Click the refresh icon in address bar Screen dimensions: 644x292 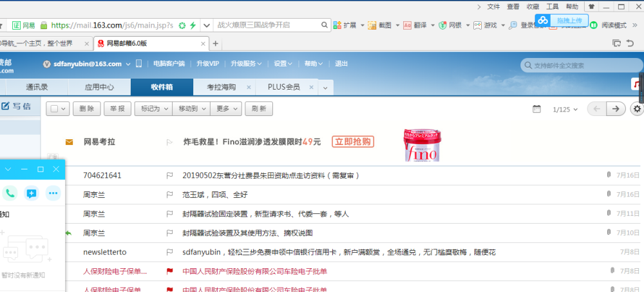[x=182, y=26]
